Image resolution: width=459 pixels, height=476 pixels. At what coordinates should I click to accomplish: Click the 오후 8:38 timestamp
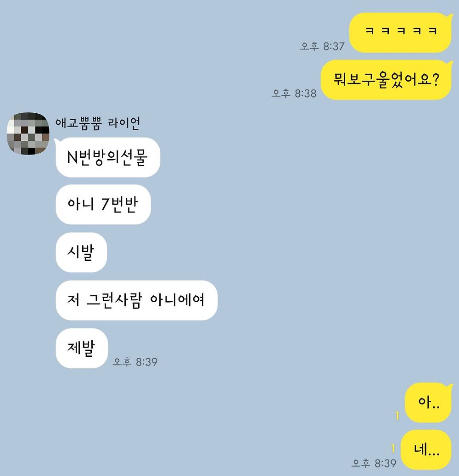click(x=294, y=93)
